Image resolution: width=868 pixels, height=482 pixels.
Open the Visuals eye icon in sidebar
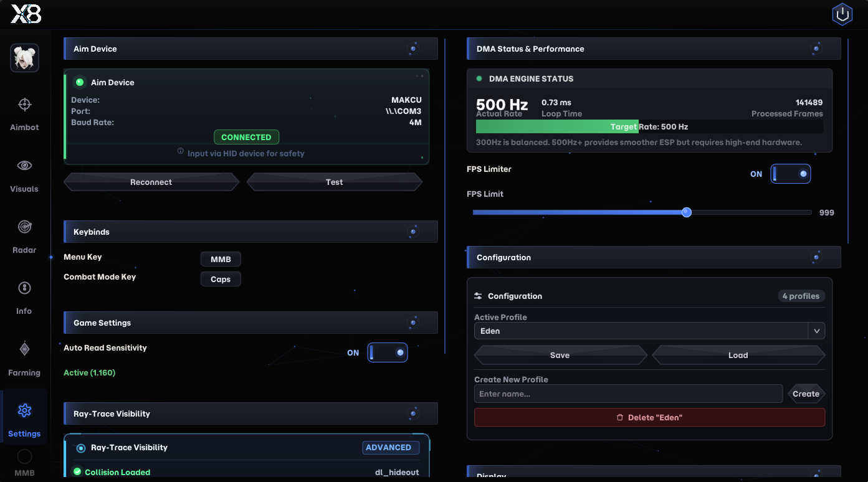pos(24,166)
